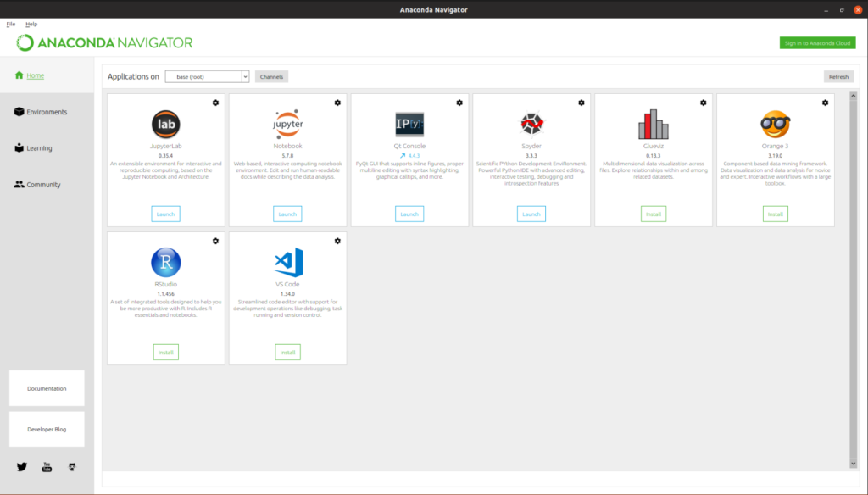868x495 pixels.
Task: Install Orange 3
Action: point(775,214)
